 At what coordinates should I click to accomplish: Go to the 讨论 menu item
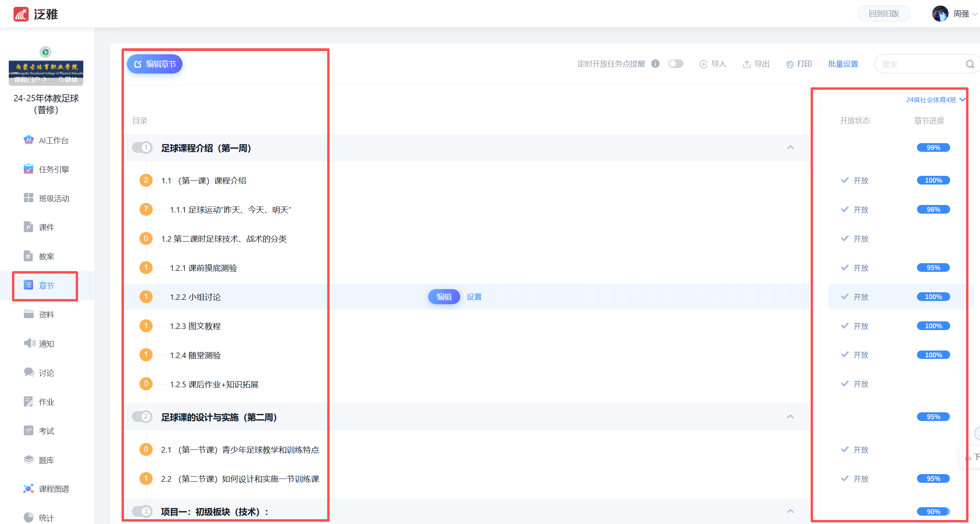coord(46,372)
